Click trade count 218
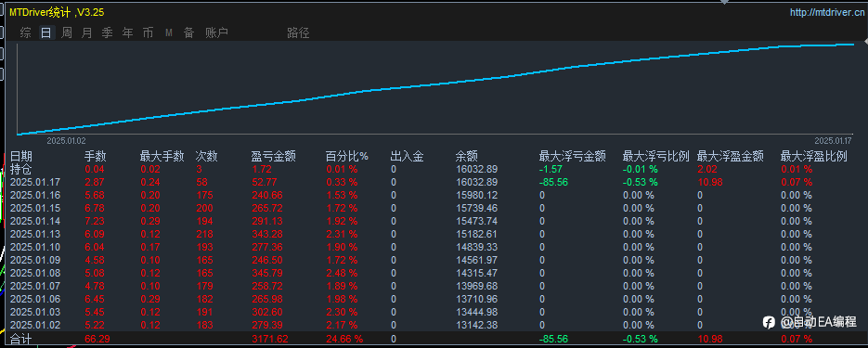Viewport: 868px width, 348px height. (x=204, y=234)
